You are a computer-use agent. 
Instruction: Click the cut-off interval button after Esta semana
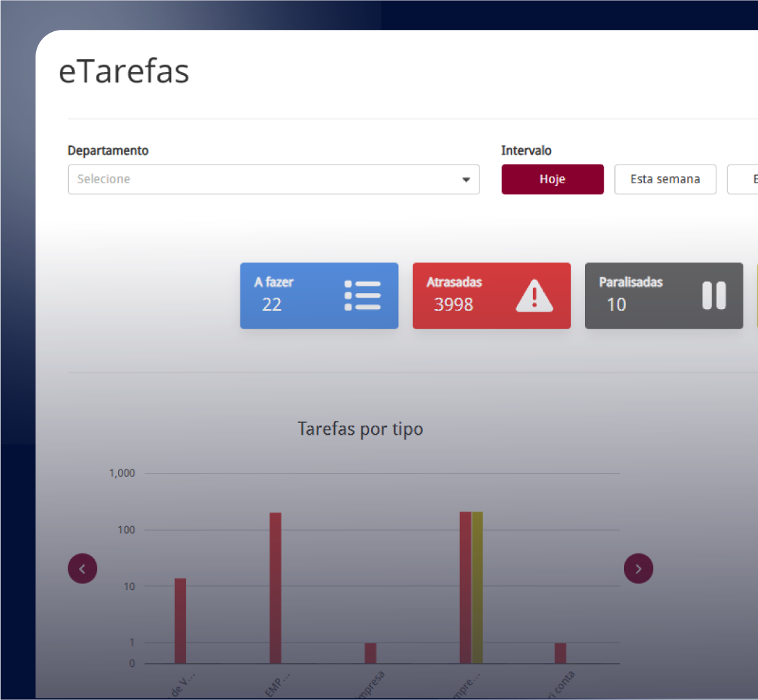click(x=743, y=179)
